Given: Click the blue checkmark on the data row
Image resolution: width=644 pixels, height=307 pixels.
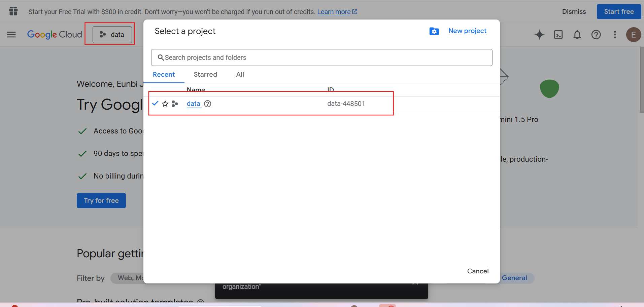Looking at the screenshot, I should tap(155, 103).
